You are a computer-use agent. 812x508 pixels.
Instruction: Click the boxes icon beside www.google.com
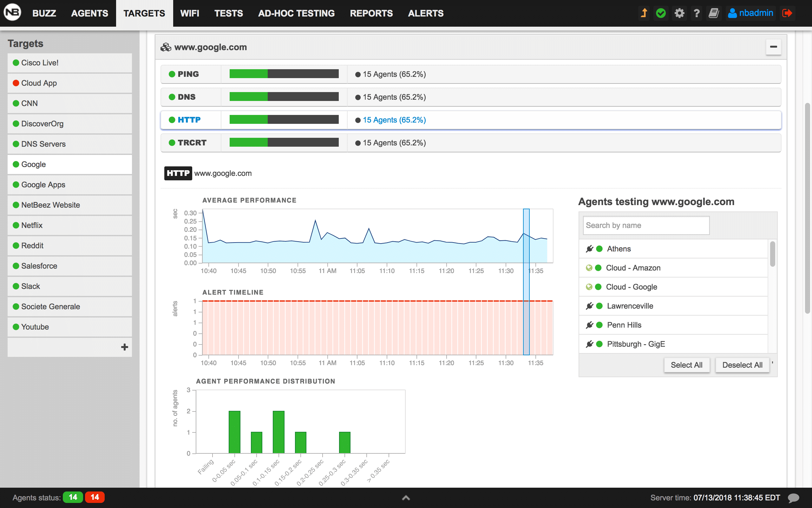(166, 47)
